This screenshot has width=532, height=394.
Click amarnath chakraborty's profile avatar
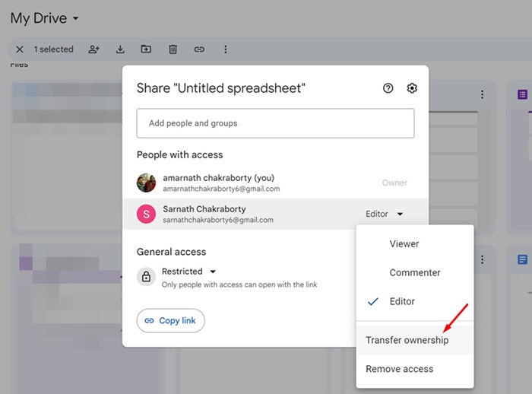point(146,183)
